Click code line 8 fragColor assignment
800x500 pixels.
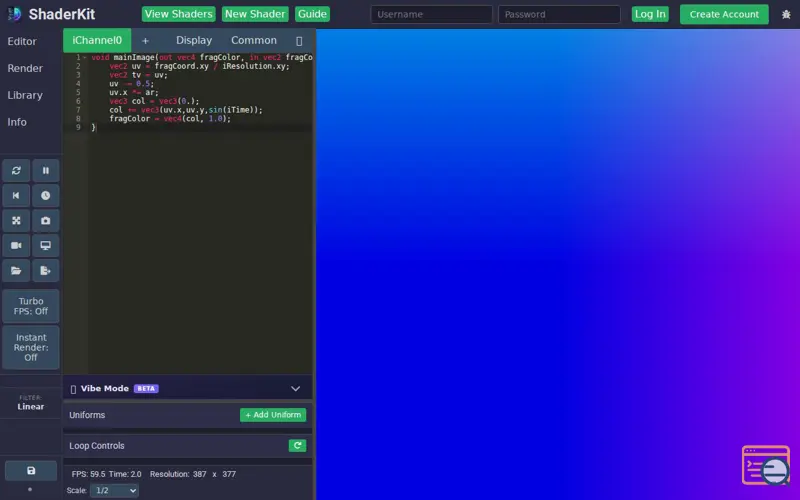click(x=170, y=118)
